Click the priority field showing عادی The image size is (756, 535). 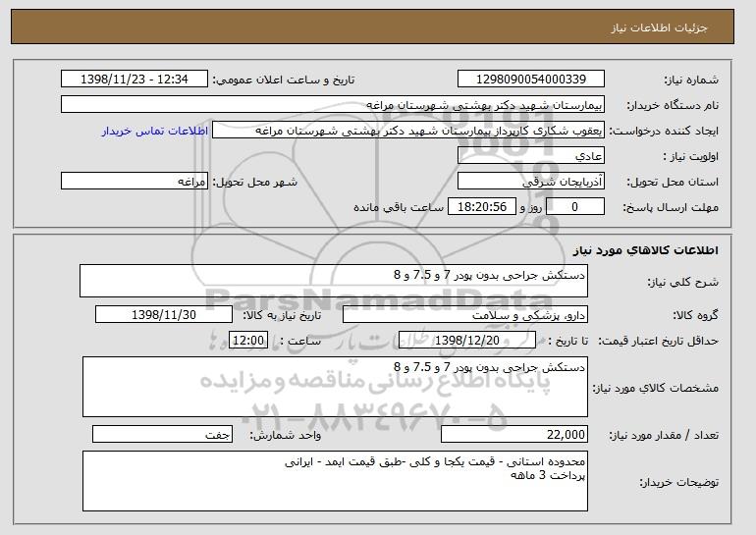pyautogui.click(x=531, y=156)
